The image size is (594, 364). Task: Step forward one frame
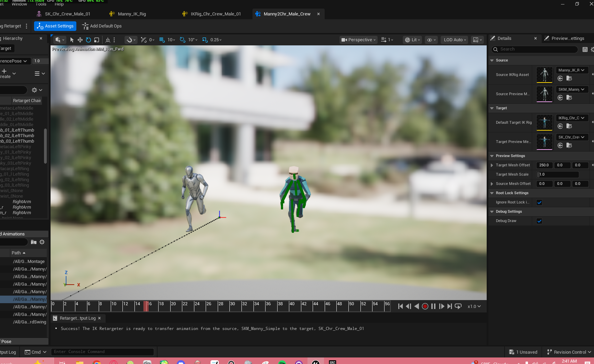(442, 306)
